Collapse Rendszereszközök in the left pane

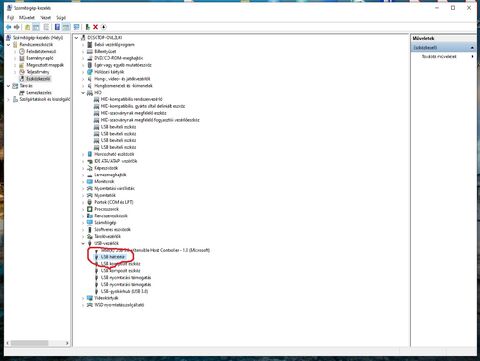(x=9, y=45)
